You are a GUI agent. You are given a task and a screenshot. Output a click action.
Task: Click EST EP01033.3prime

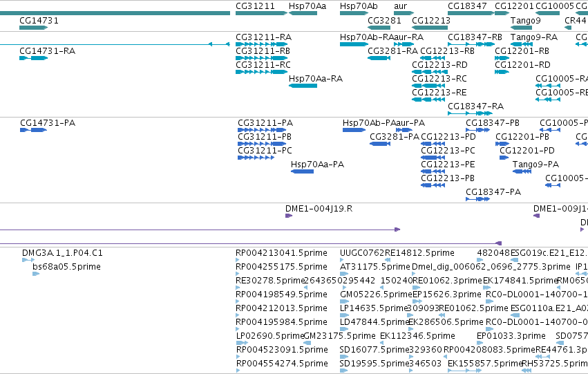(x=481, y=343)
